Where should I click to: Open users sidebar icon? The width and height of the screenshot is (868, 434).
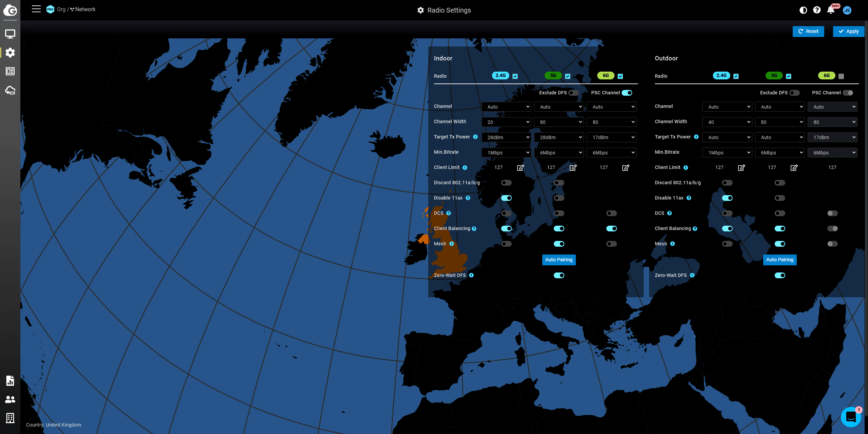click(x=10, y=399)
